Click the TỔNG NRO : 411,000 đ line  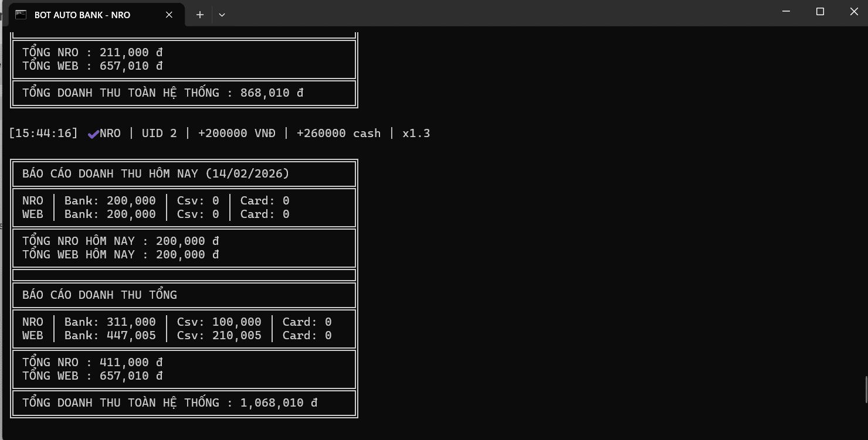[93, 363]
